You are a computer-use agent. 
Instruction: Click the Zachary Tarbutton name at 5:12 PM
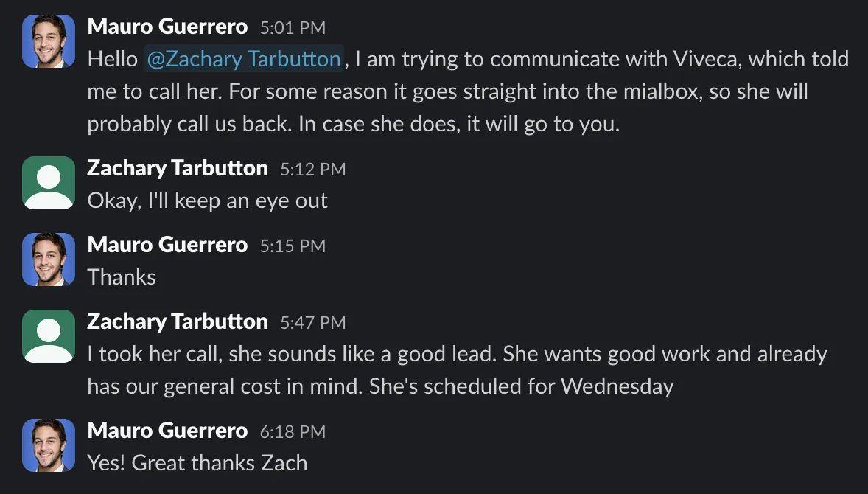pyautogui.click(x=177, y=168)
